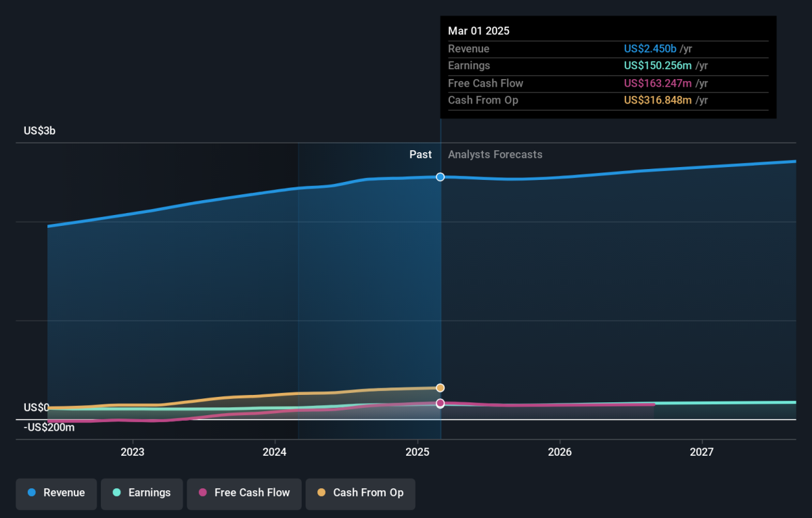Click the Past region label
Viewport: 812px width, 518px height.
tap(420, 155)
